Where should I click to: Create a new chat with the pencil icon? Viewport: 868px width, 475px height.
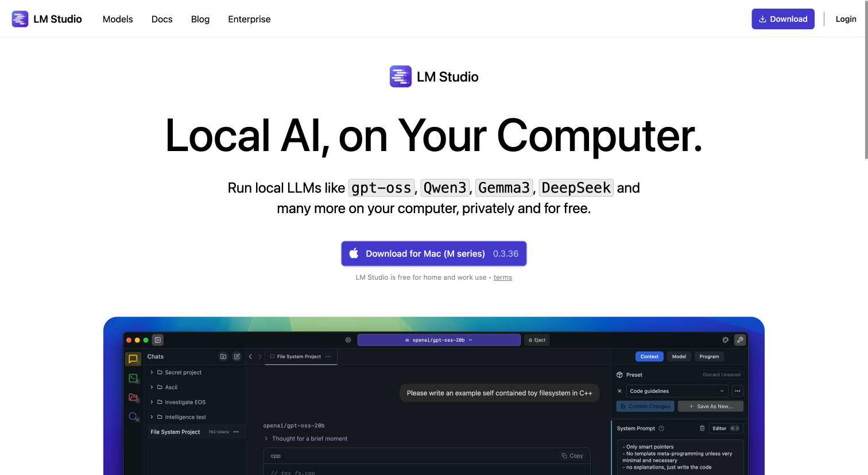(237, 357)
